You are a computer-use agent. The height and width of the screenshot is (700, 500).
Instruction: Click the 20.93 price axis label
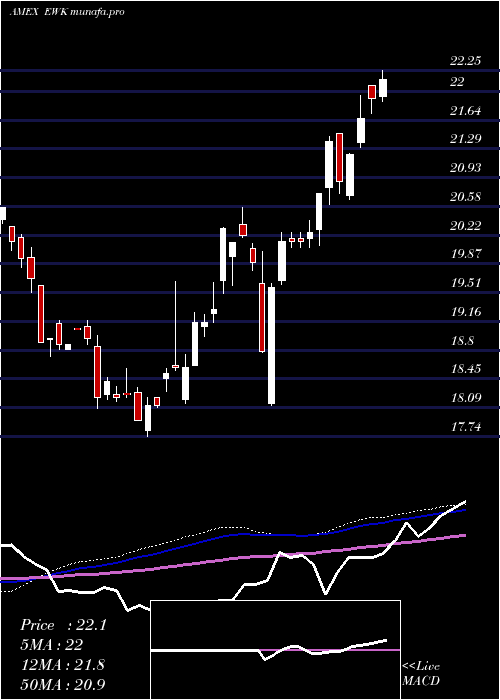point(466,168)
